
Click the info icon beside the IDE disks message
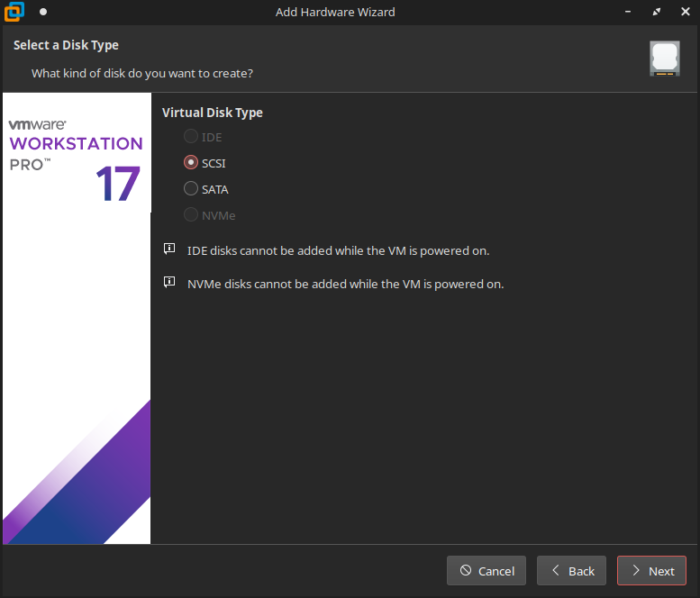(x=169, y=249)
